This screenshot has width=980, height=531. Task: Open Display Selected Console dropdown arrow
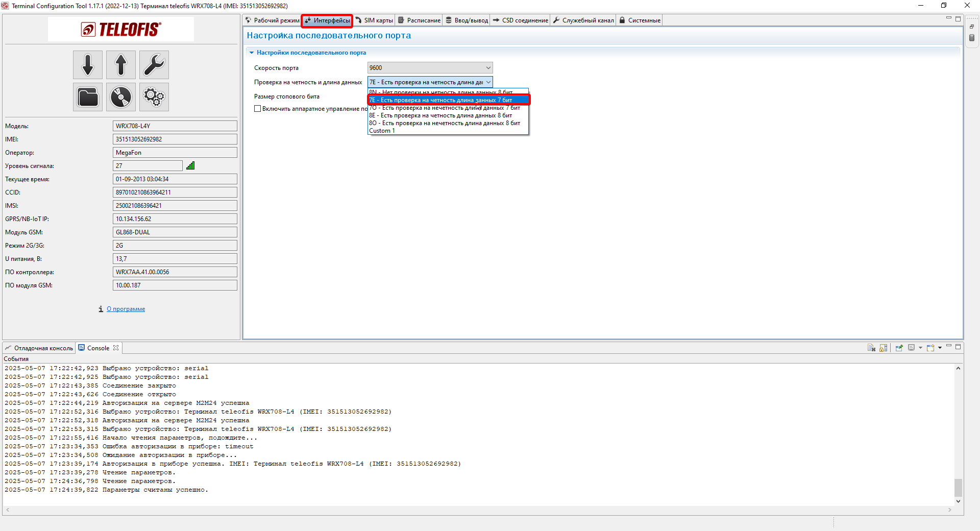pyautogui.click(x=920, y=348)
